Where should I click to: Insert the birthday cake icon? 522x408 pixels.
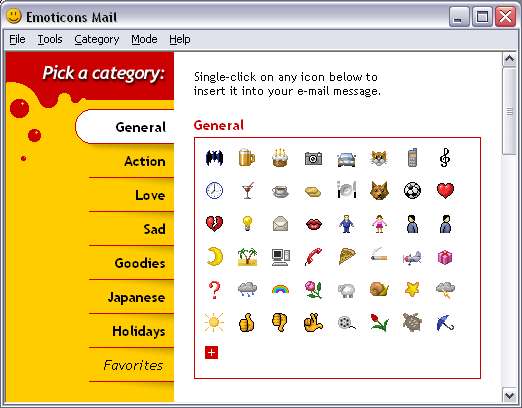tap(280, 157)
